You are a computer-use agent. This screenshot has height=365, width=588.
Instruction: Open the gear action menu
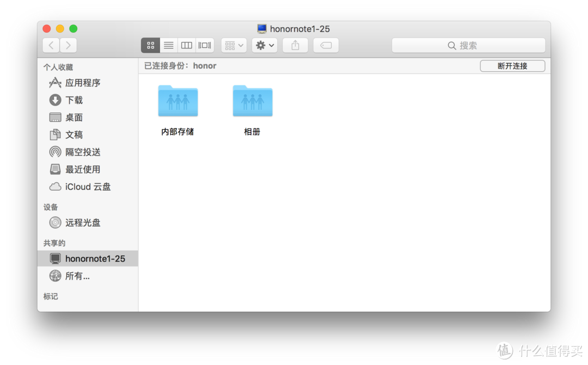pos(265,45)
